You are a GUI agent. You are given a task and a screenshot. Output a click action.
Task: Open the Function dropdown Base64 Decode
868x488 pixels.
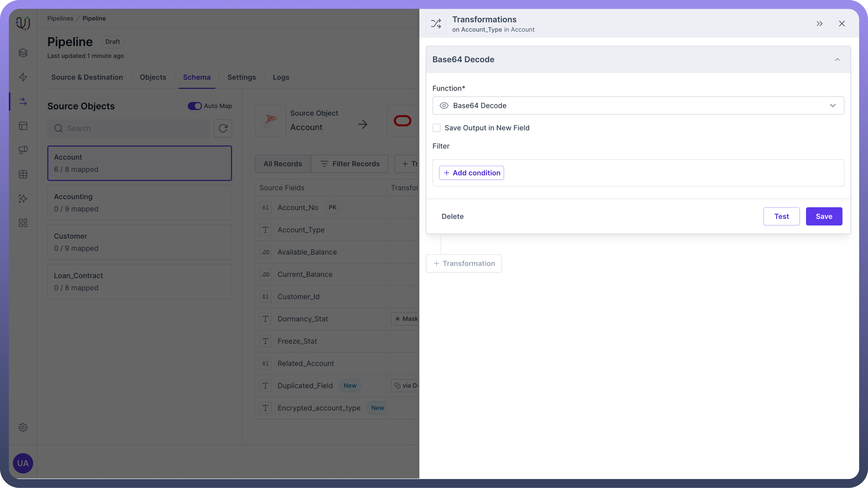638,105
